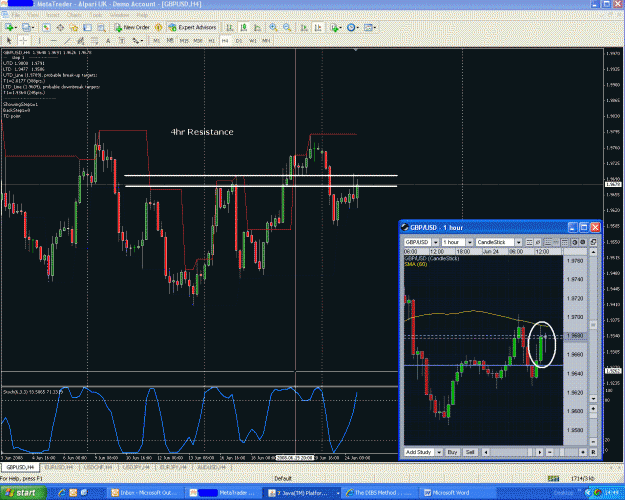Switch timeframe to W1
Image resolution: width=625 pixels, height=500 pixels.
point(252,40)
